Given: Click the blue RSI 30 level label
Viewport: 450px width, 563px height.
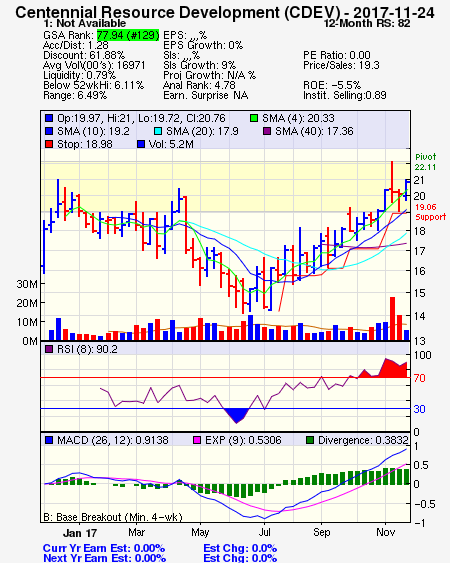Looking at the screenshot, I should [419, 409].
